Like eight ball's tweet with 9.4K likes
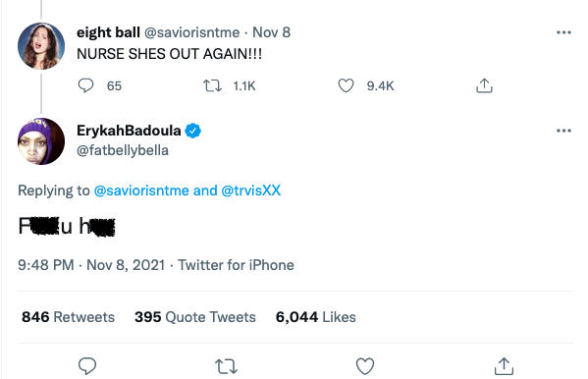The image size is (588, 379). 346,85
